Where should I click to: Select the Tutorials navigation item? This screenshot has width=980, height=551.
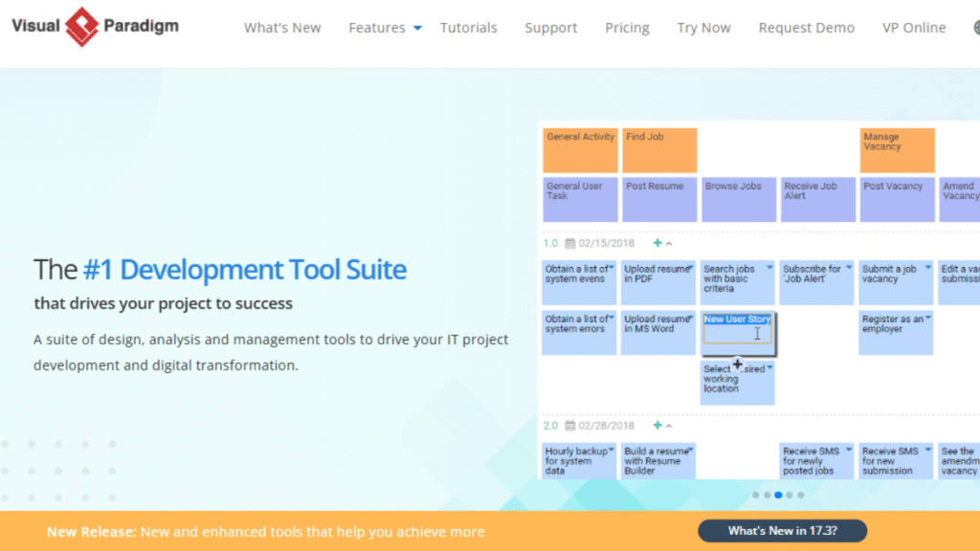tap(469, 28)
